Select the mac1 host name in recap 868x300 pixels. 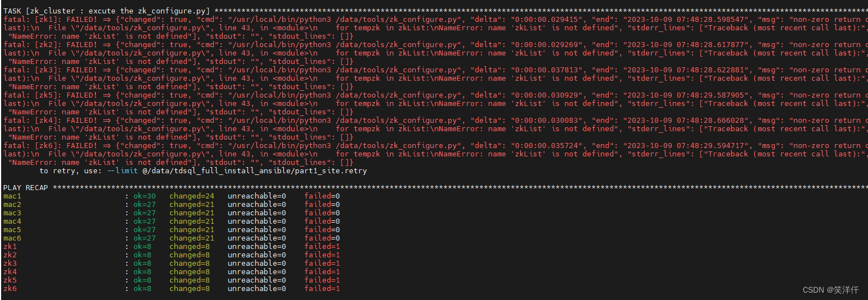click(12, 196)
